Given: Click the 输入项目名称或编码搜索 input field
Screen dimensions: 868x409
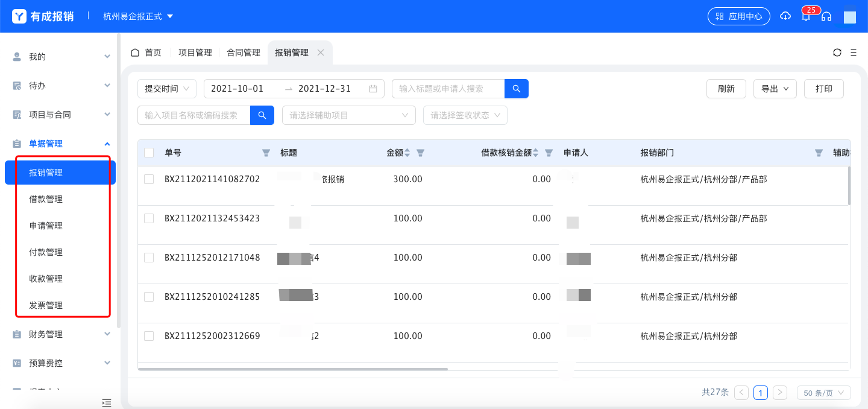Looking at the screenshot, I should pyautogui.click(x=193, y=115).
